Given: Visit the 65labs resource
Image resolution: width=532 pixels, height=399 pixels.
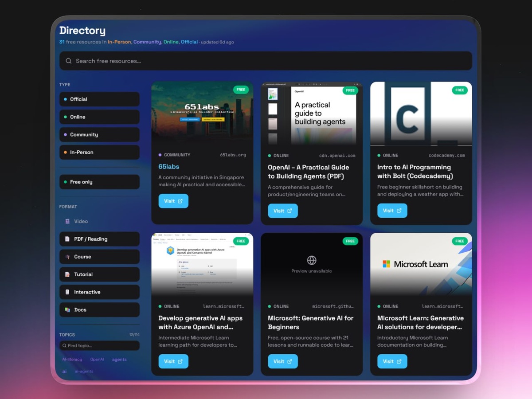Looking at the screenshot, I should [173, 201].
